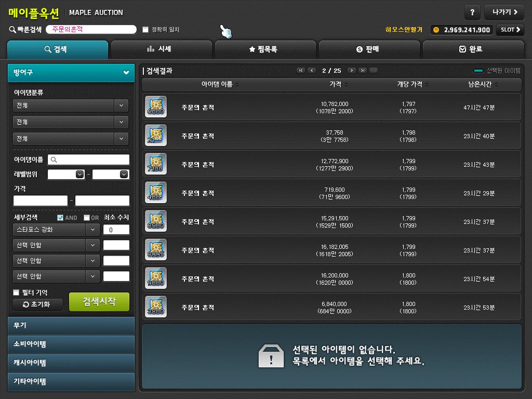The image size is (532, 399).
Task: Select the 8500-stack item icon
Action: 156,221
